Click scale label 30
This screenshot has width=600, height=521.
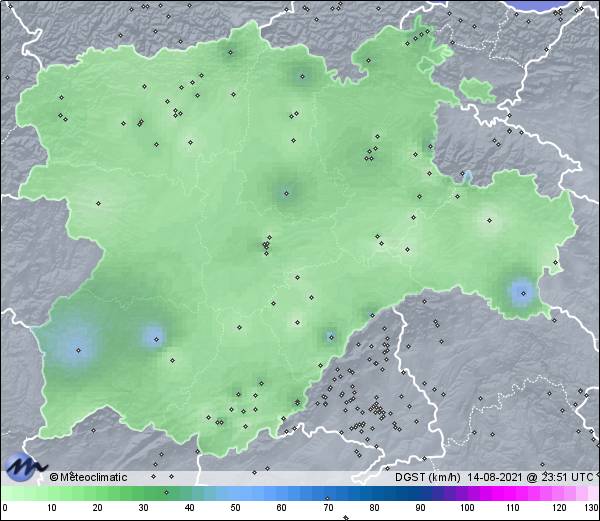point(143,508)
